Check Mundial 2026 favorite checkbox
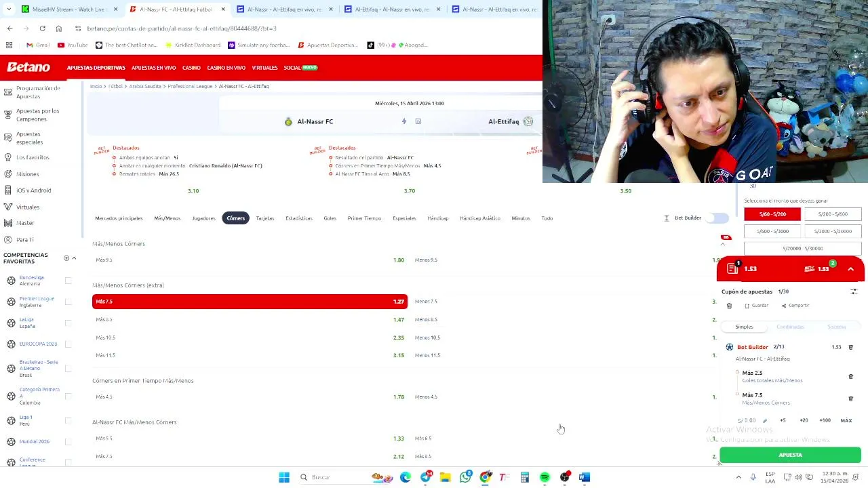This screenshot has height=488, width=868. click(68, 441)
